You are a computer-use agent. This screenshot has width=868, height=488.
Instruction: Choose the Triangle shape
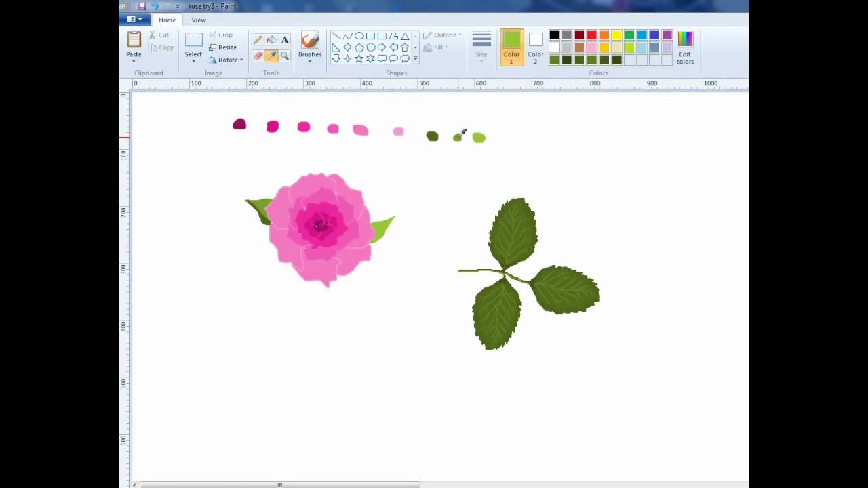tap(405, 36)
